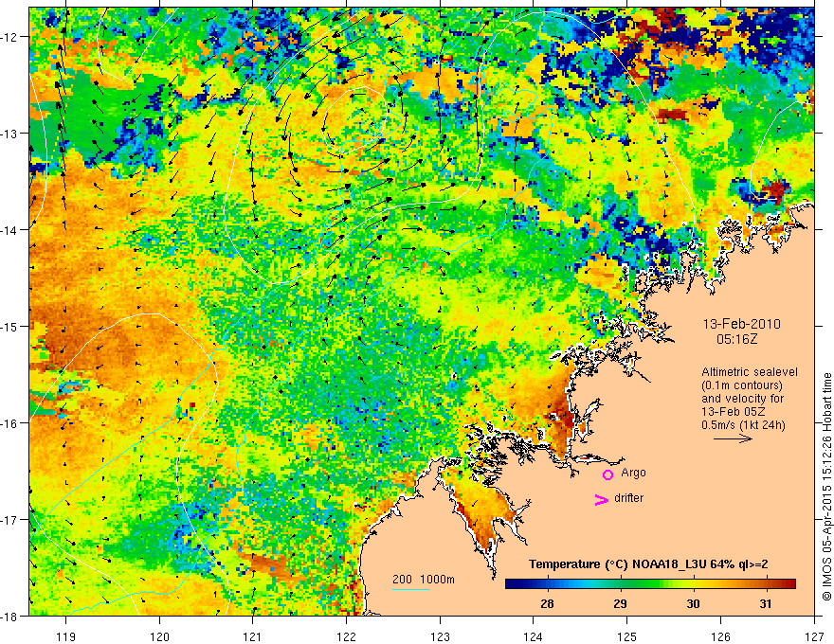Click the '0.5m/s (1kt 24h)' scale label
834x644 pixels.
743,425
